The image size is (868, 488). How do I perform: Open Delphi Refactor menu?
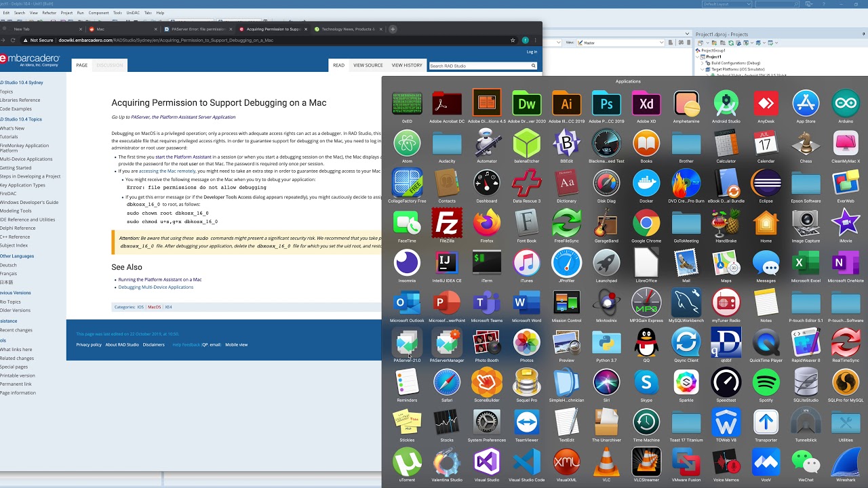coord(50,13)
